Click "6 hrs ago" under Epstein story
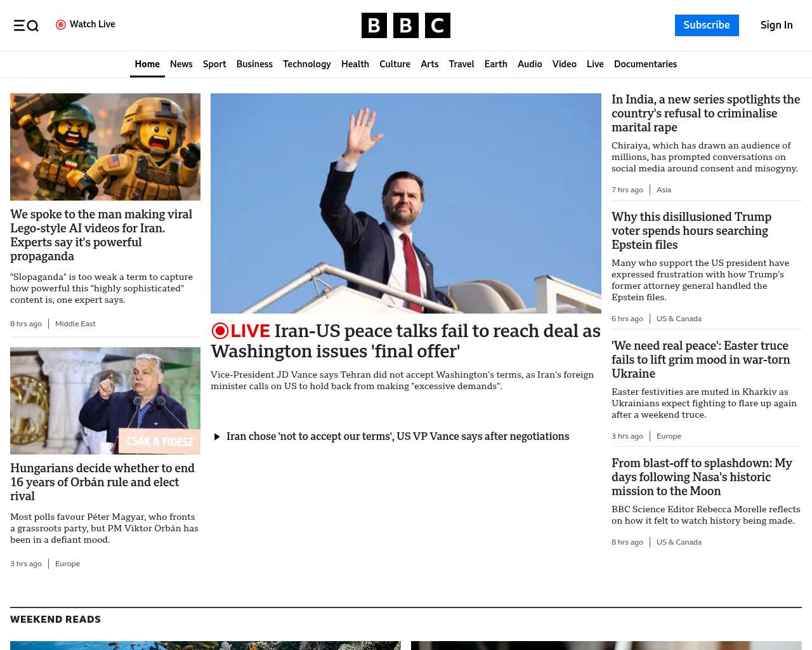The height and width of the screenshot is (650, 812). 627,319
